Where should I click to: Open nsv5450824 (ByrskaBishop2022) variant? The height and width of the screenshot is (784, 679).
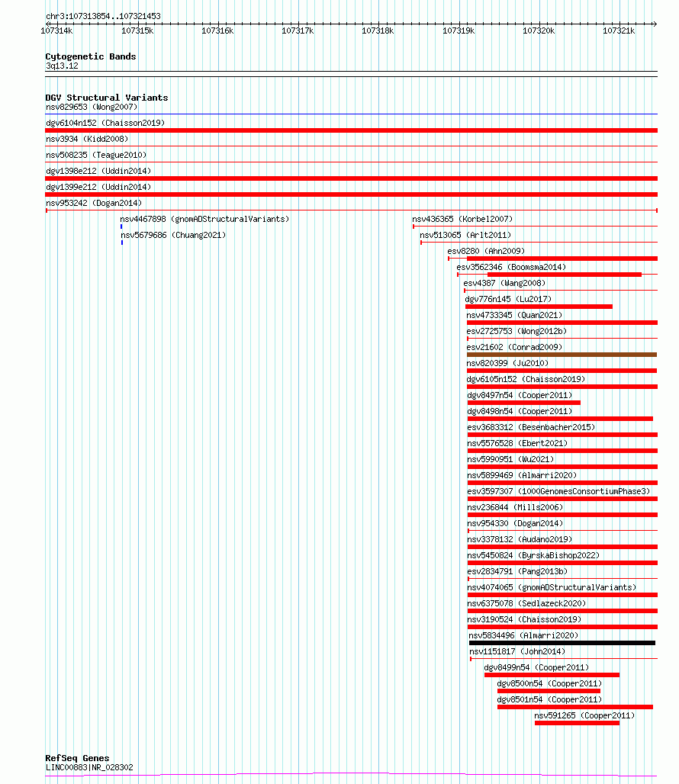tap(533, 555)
